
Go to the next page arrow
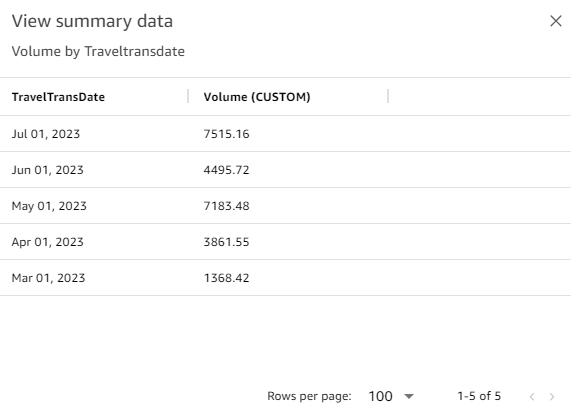(552, 397)
